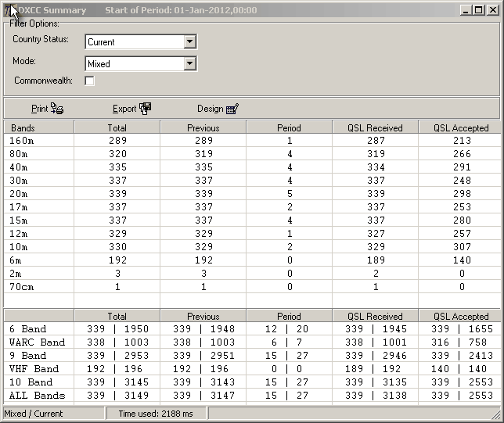
Task: Select the 70cm band row label
Action: pyautogui.click(x=22, y=287)
